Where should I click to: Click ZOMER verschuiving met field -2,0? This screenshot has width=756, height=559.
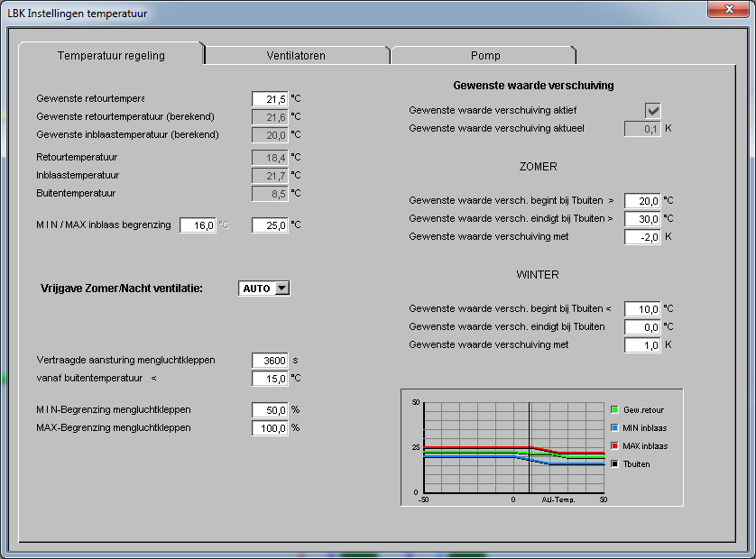[642, 236]
